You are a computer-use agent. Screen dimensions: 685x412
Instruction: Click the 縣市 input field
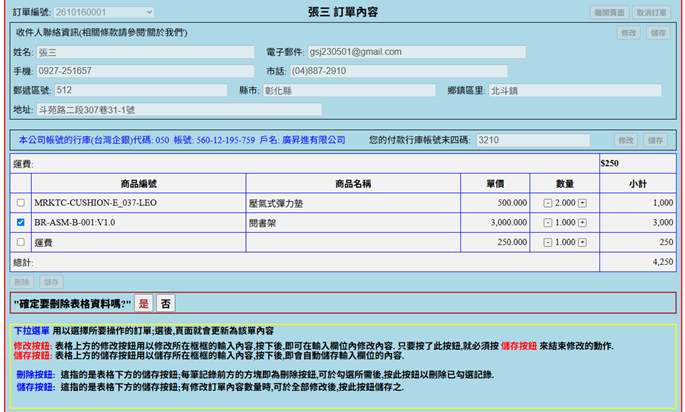pyautogui.click(x=349, y=90)
